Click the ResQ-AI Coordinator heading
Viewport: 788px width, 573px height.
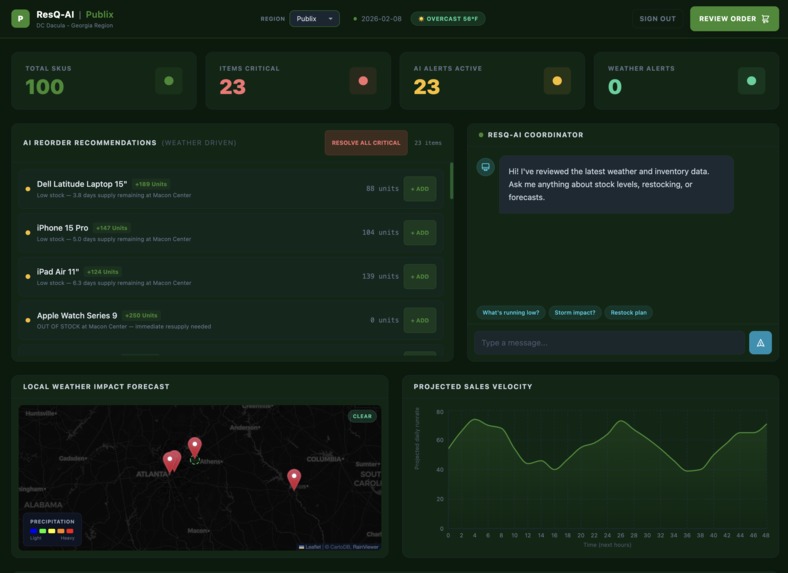[535, 135]
